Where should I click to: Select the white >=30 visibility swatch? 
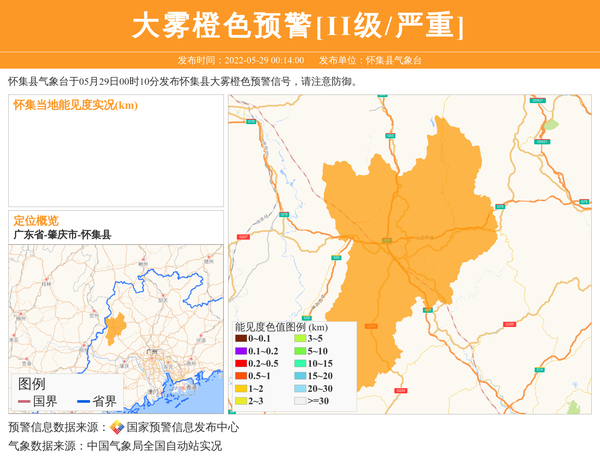pyautogui.click(x=299, y=401)
